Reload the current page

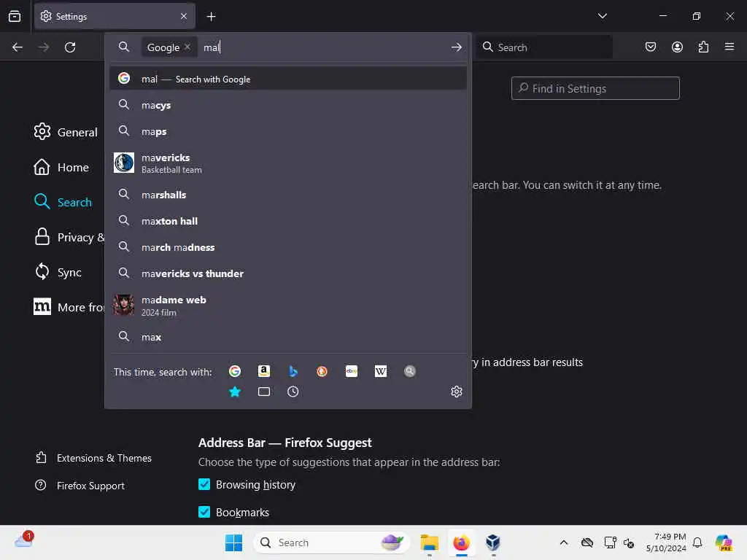click(70, 47)
